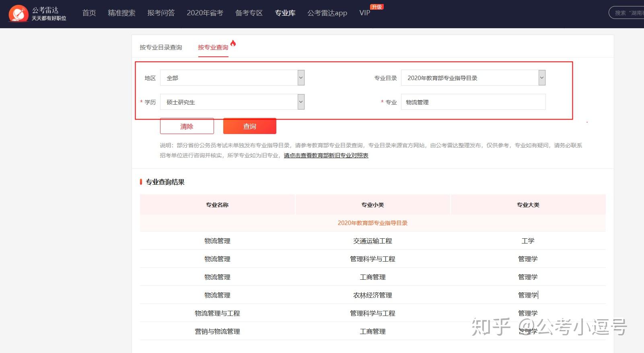Click 营销与物流管理 cell
644x353 pixels.
(217, 331)
